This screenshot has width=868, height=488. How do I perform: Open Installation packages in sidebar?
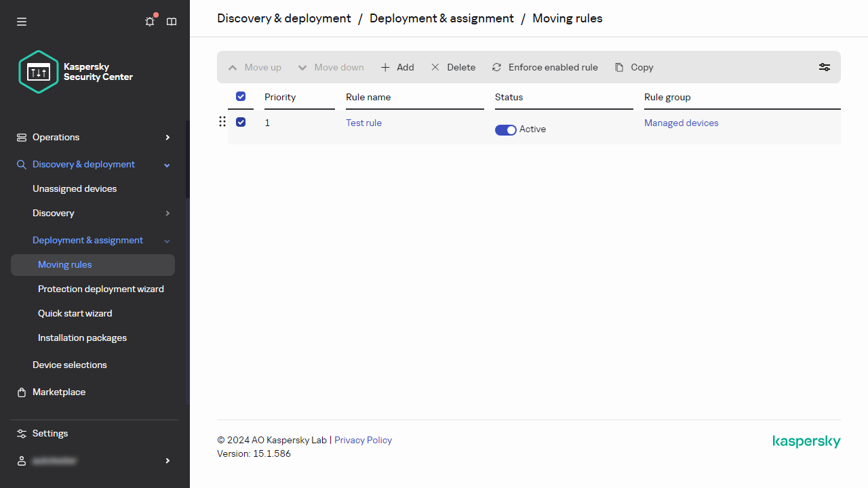(82, 338)
